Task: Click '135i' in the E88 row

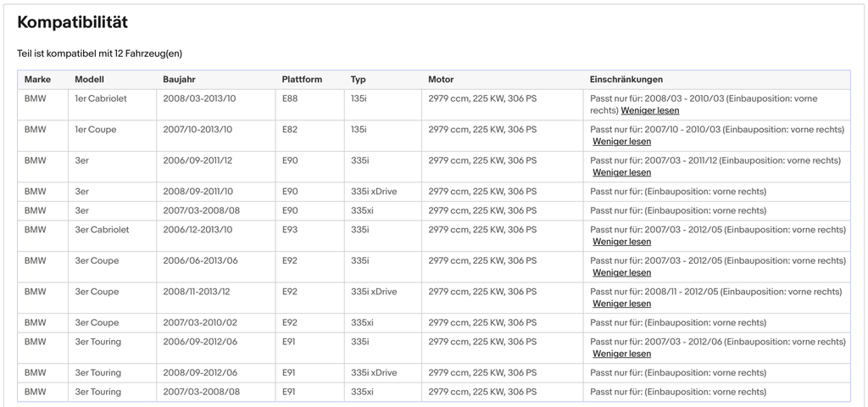Action: tap(359, 98)
